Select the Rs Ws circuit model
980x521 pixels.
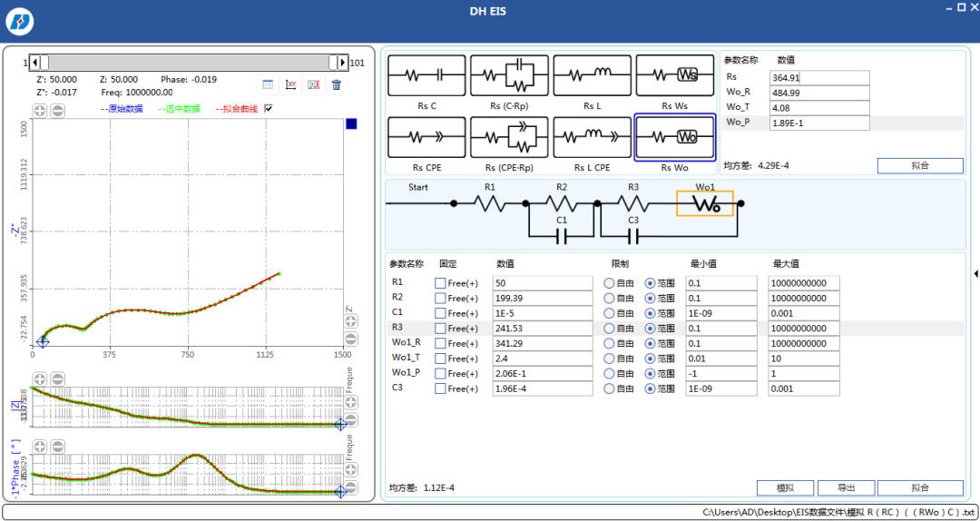coord(674,75)
